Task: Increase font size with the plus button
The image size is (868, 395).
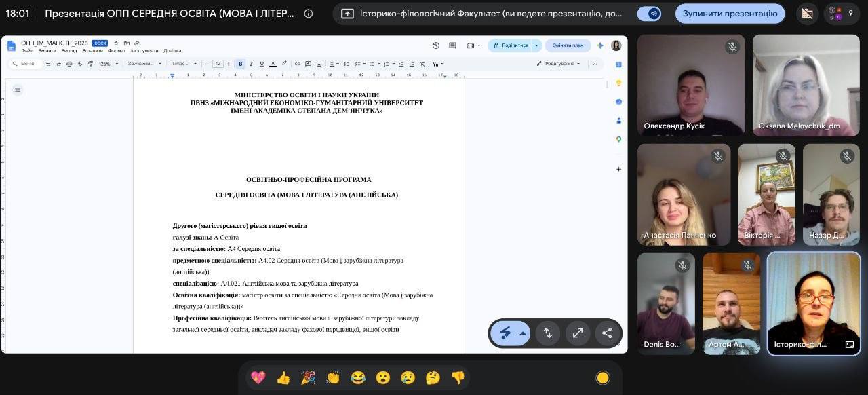Action: coord(229,64)
